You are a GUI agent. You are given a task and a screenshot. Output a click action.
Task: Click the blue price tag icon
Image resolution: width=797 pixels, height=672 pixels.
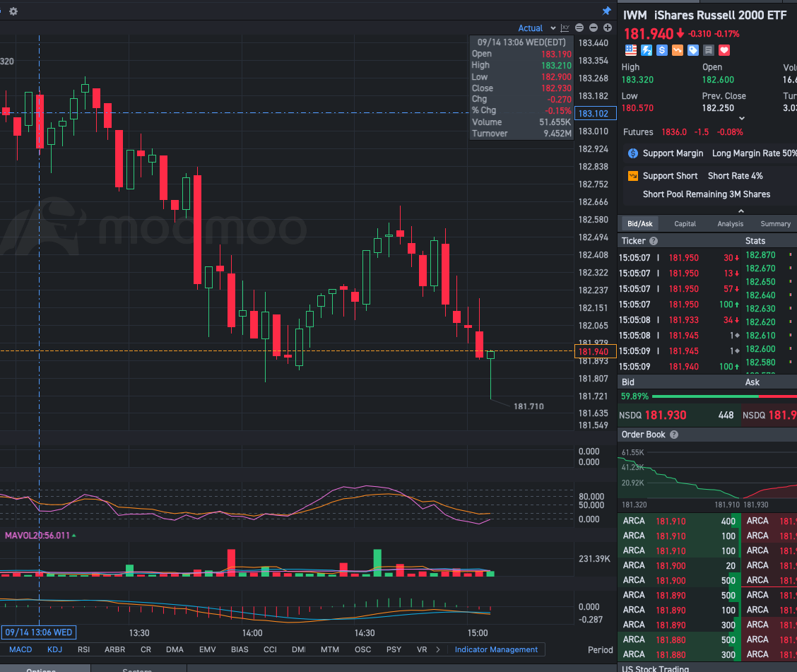693,49
